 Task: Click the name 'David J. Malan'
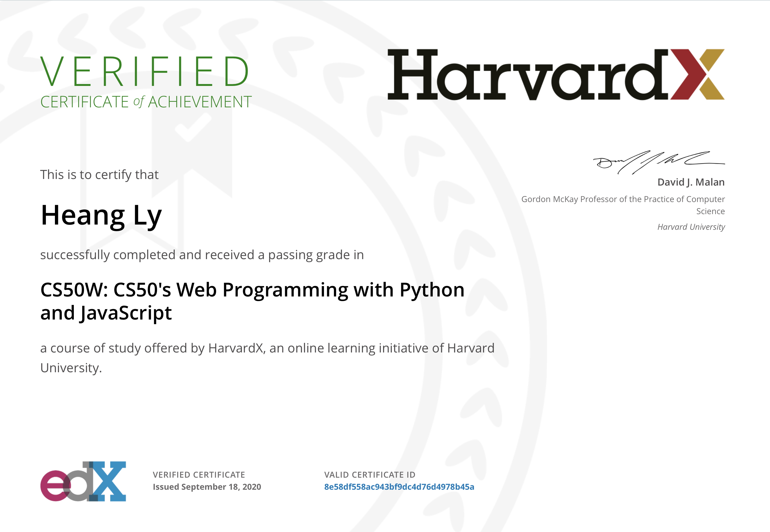click(691, 182)
